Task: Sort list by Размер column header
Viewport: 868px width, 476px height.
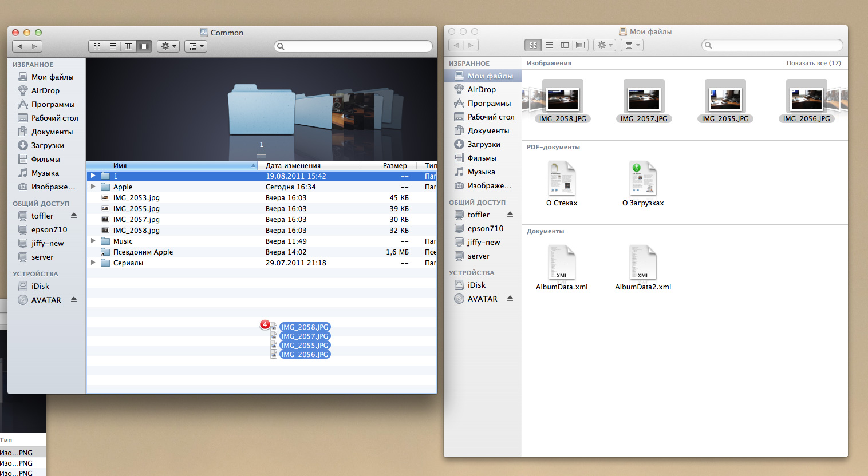Action: [394, 166]
